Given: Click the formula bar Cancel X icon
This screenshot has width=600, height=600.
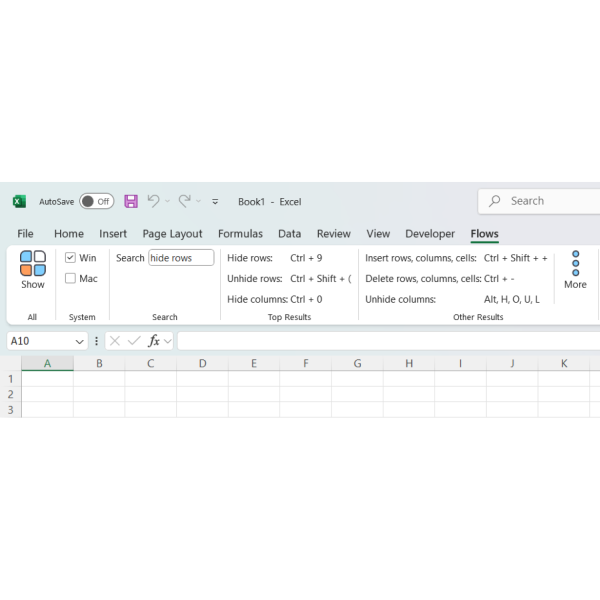Looking at the screenshot, I should pos(115,341).
